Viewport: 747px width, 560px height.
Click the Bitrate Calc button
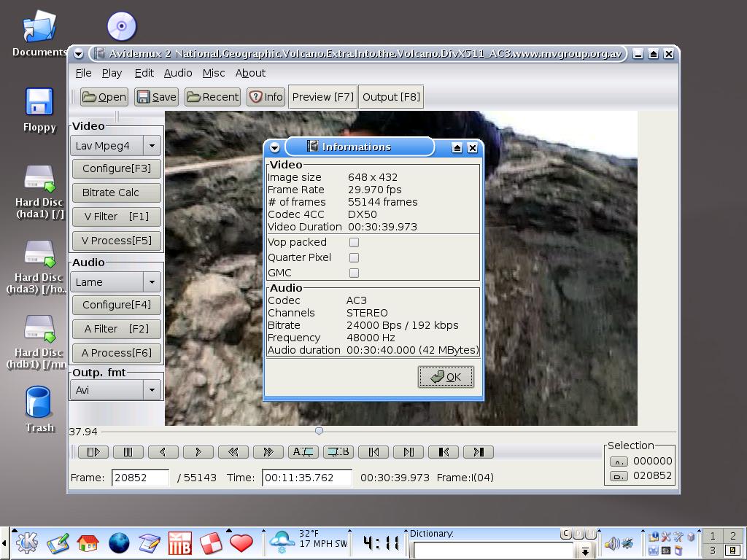116,192
